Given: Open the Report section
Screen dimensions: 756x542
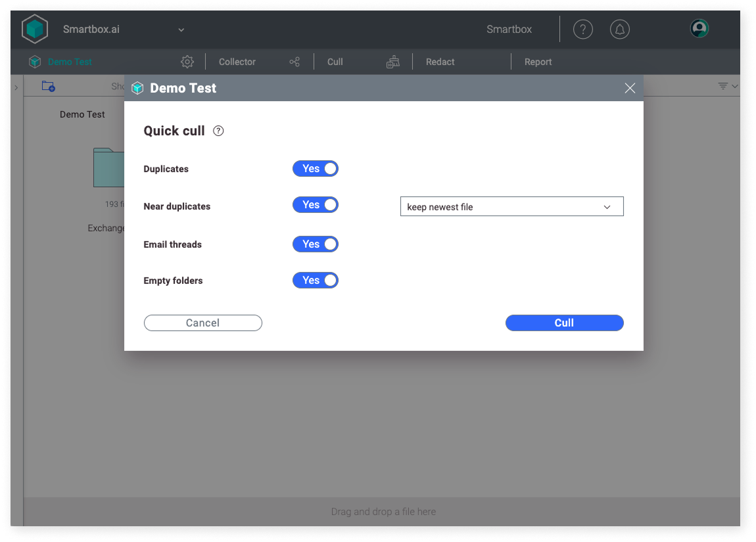Looking at the screenshot, I should pos(538,61).
